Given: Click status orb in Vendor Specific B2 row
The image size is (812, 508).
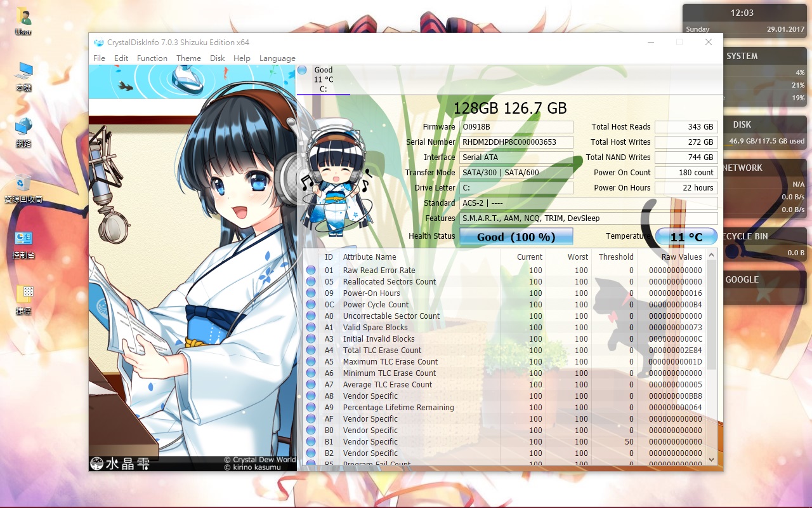Looking at the screenshot, I should (x=311, y=453).
